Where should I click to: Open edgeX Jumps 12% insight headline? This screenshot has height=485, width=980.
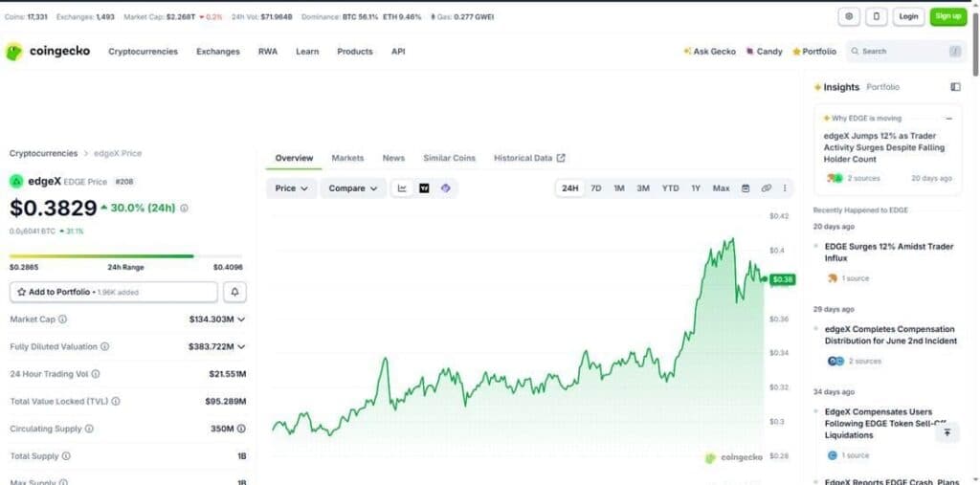[x=884, y=147]
